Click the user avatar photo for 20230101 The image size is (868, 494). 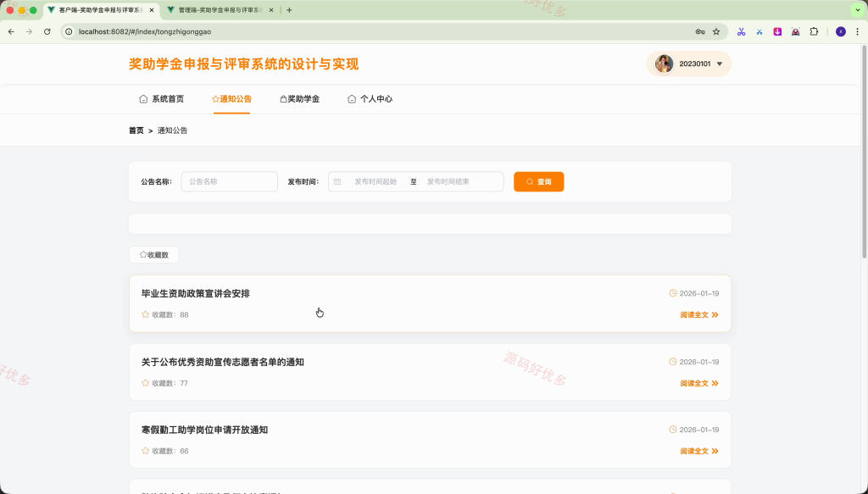664,64
